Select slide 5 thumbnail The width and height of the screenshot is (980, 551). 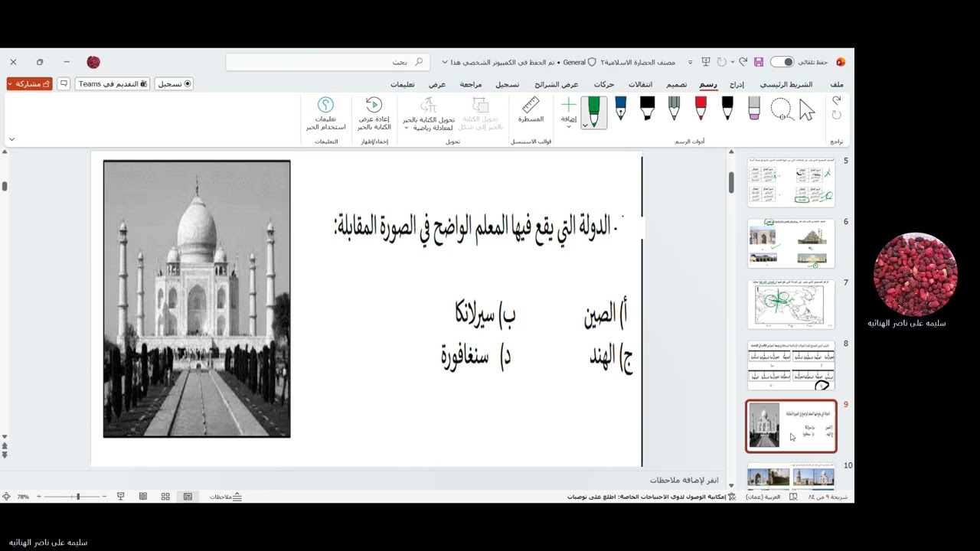(791, 182)
